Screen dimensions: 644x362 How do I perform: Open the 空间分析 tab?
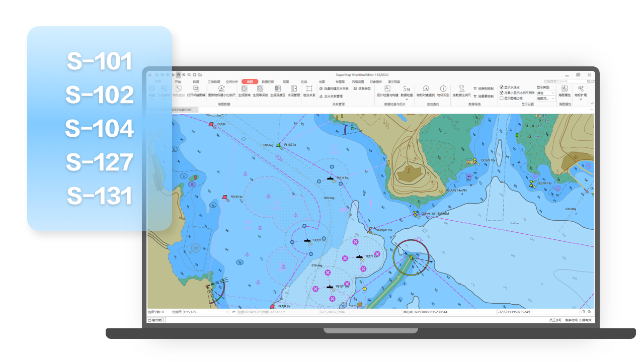(232, 81)
